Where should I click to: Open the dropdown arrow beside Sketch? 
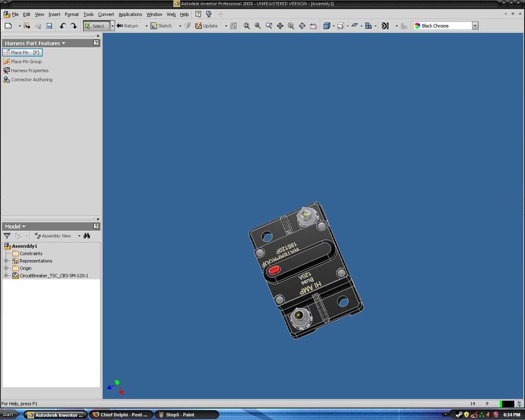coord(180,26)
